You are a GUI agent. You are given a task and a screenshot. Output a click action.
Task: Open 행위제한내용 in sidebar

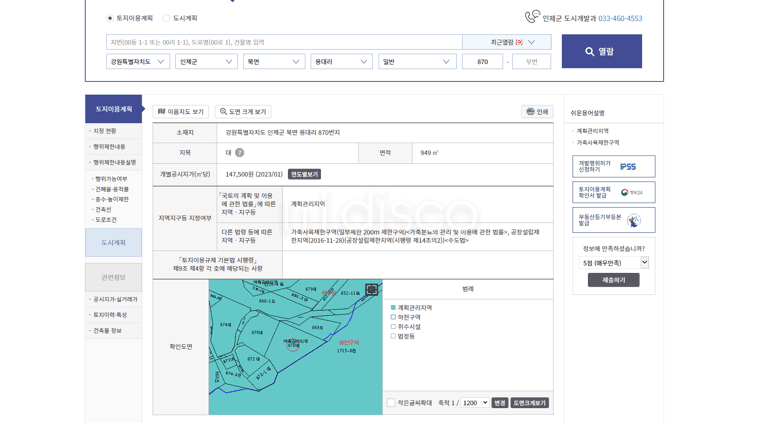(x=109, y=146)
